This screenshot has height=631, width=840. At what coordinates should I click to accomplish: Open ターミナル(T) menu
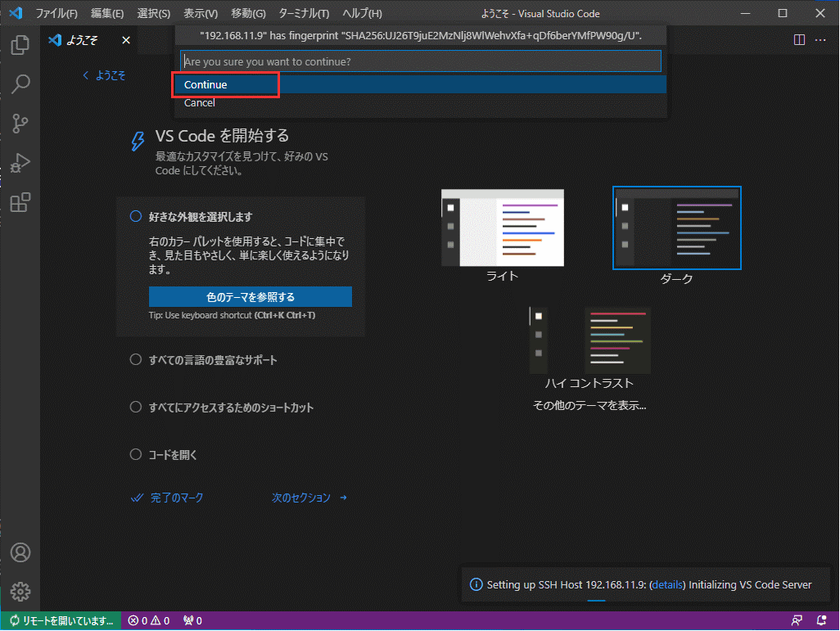coord(304,13)
